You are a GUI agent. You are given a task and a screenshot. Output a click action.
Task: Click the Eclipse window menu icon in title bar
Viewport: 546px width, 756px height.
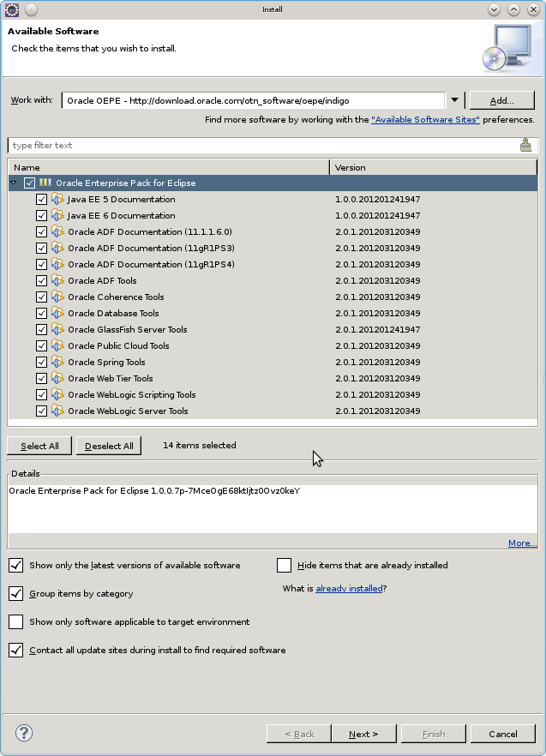[12, 9]
